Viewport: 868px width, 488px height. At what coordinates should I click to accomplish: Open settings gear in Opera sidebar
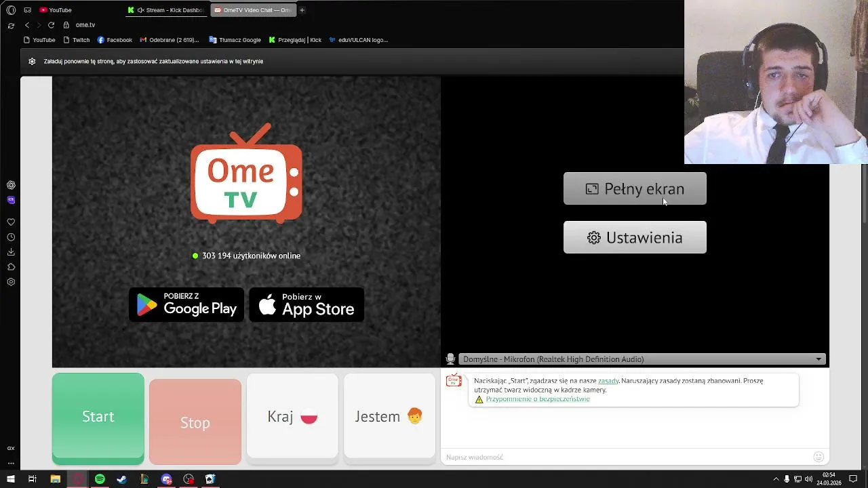[x=11, y=282]
